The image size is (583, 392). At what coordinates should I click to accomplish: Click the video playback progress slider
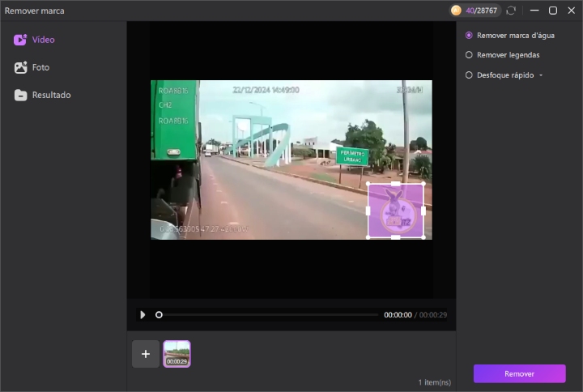pos(267,314)
